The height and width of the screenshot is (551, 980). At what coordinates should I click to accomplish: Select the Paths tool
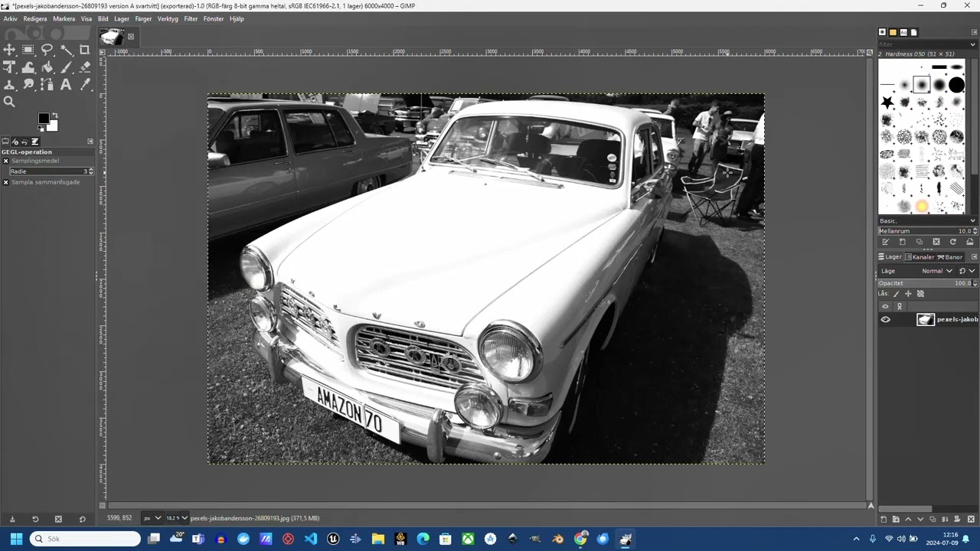[47, 85]
